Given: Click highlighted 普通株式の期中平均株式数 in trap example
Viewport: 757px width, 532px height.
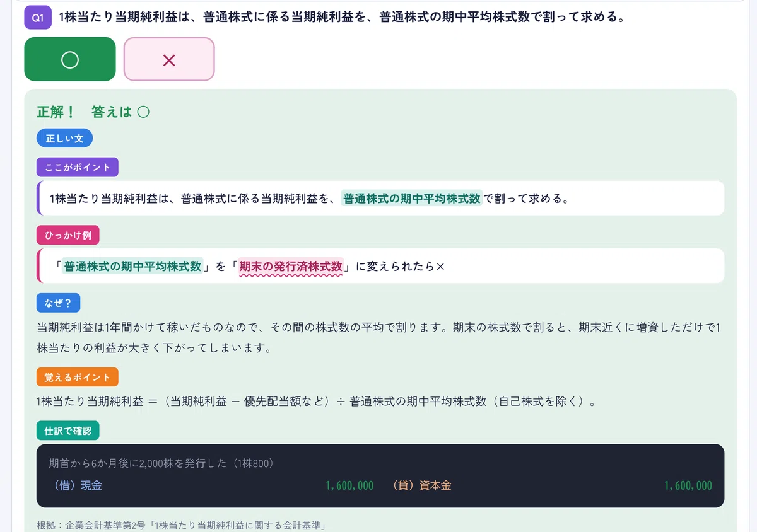Looking at the screenshot, I should (x=132, y=266).
